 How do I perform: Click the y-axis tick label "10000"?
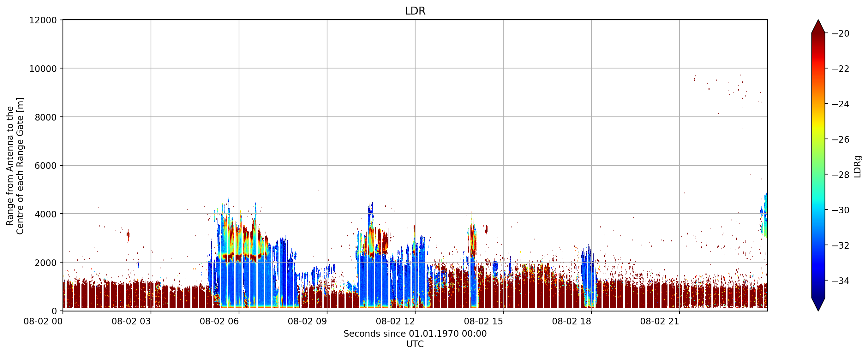(x=43, y=69)
